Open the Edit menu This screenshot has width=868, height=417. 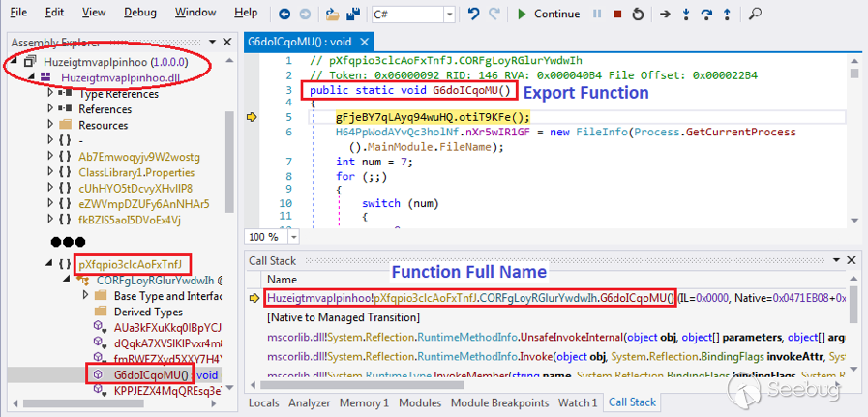pyautogui.click(x=54, y=13)
